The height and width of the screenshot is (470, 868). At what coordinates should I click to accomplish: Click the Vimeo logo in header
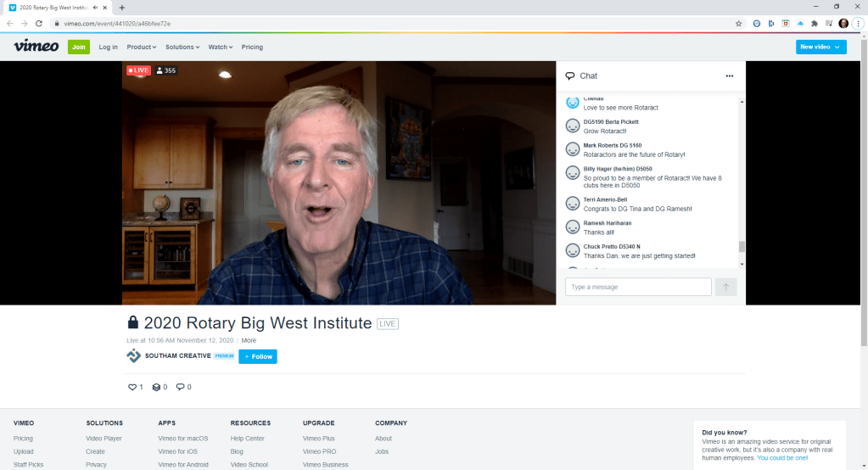36,47
